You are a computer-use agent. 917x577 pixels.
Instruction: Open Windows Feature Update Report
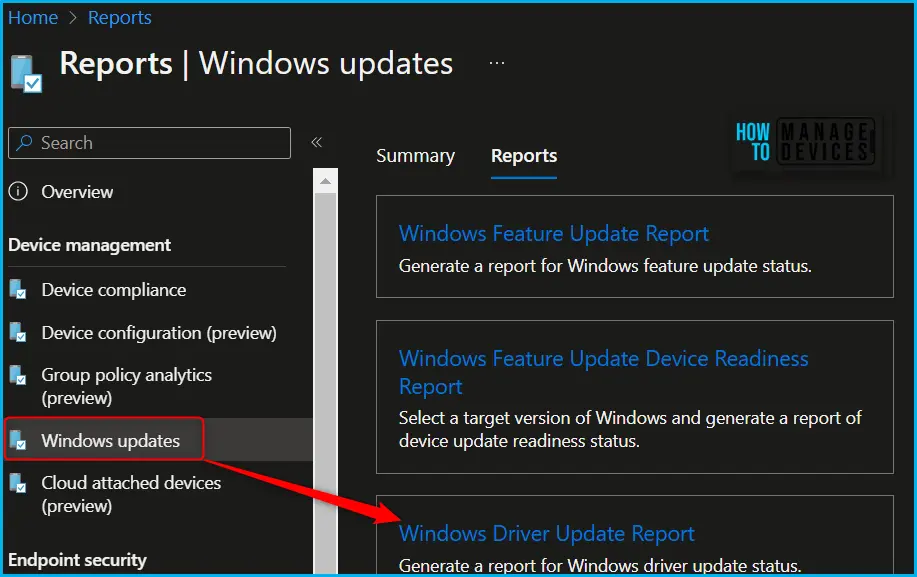553,234
